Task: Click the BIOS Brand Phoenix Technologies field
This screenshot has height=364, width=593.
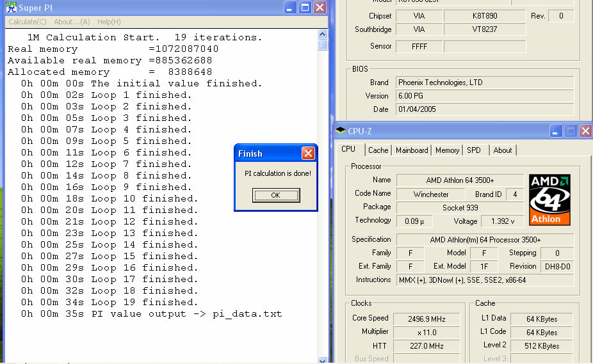Action: coord(485,83)
